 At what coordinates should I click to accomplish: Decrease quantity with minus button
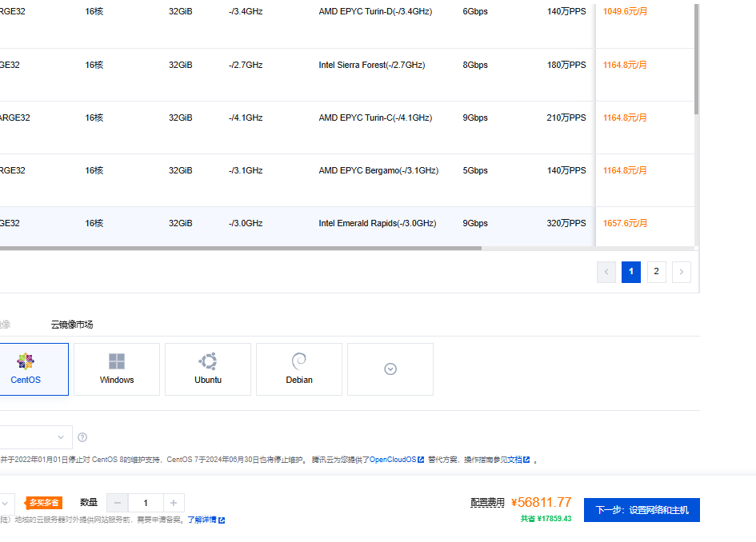tap(118, 503)
